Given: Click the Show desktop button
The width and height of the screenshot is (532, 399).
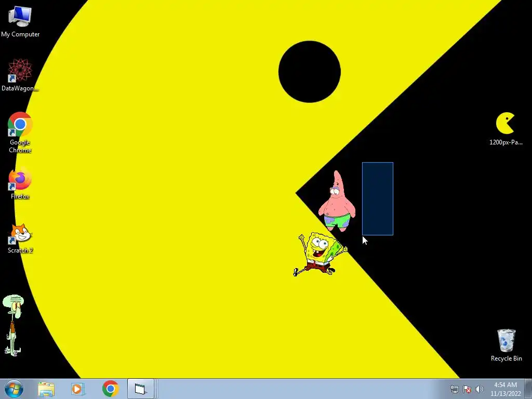Looking at the screenshot, I should [x=528, y=389].
